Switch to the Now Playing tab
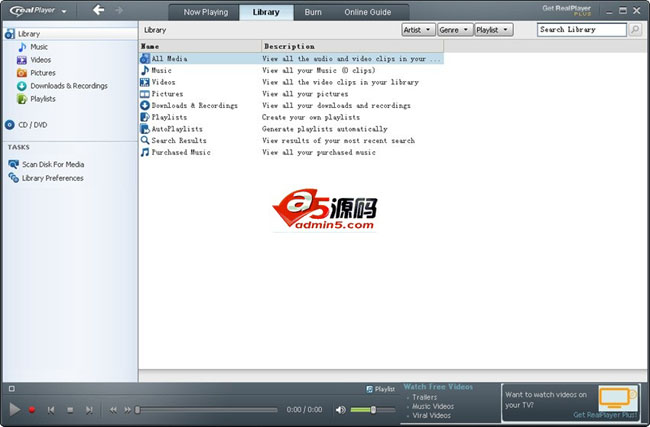Screen dimensions: 650x427 tap(206, 12)
